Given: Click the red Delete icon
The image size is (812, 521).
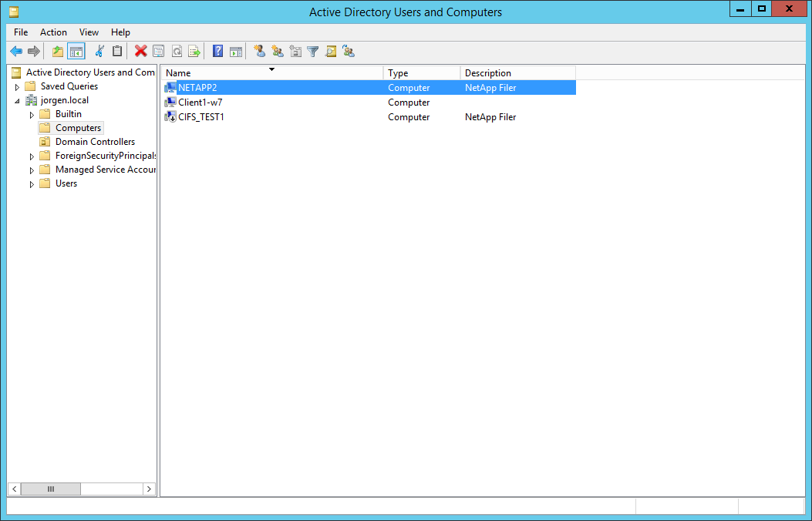Looking at the screenshot, I should pyautogui.click(x=140, y=52).
